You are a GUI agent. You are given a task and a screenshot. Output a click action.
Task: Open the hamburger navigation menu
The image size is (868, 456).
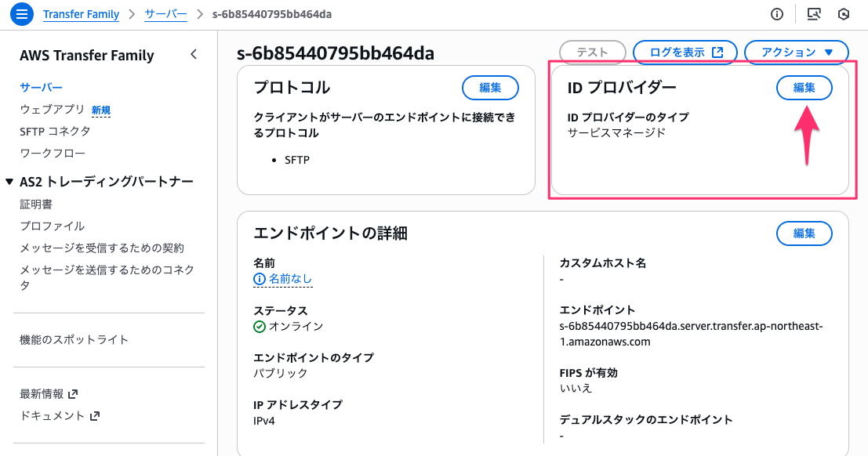(21, 14)
